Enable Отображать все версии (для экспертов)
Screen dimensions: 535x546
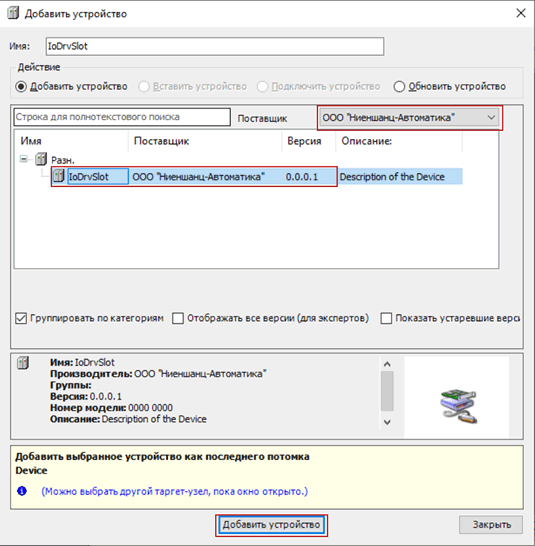point(178,318)
